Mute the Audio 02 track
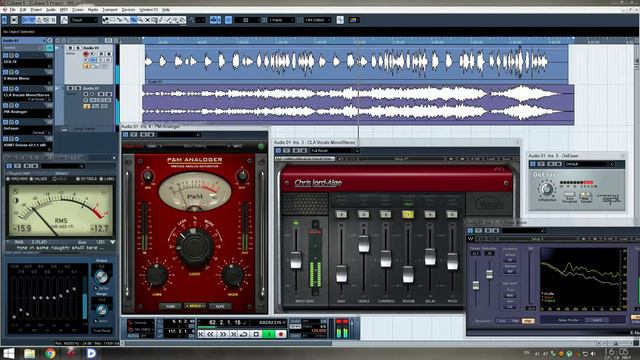 pyautogui.click(x=70, y=88)
